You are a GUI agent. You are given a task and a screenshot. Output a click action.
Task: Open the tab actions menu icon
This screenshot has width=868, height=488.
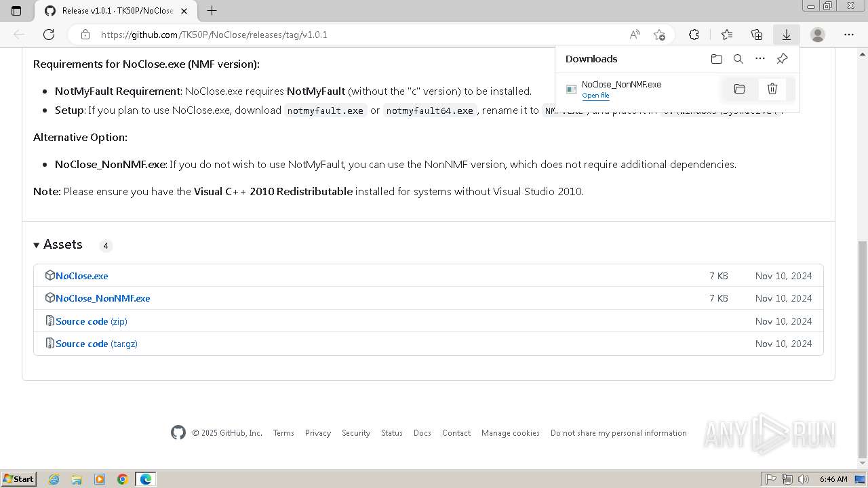click(x=16, y=11)
